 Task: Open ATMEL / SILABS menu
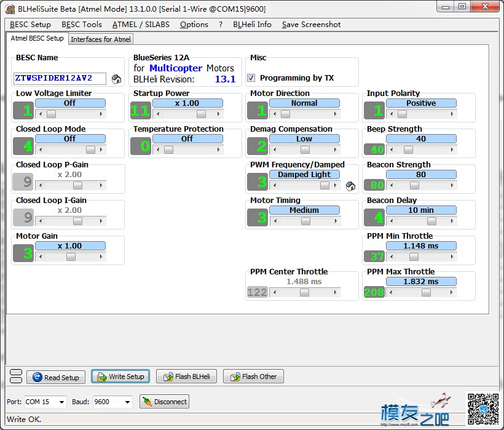coord(141,25)
